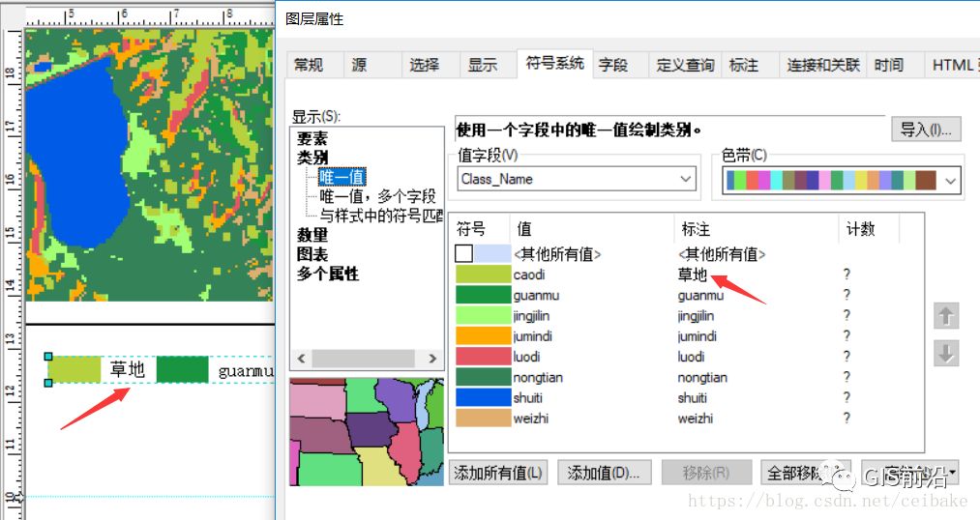Click the 导入 button
This screenshot has height=520, width=980.
click(x=926, y=130)
